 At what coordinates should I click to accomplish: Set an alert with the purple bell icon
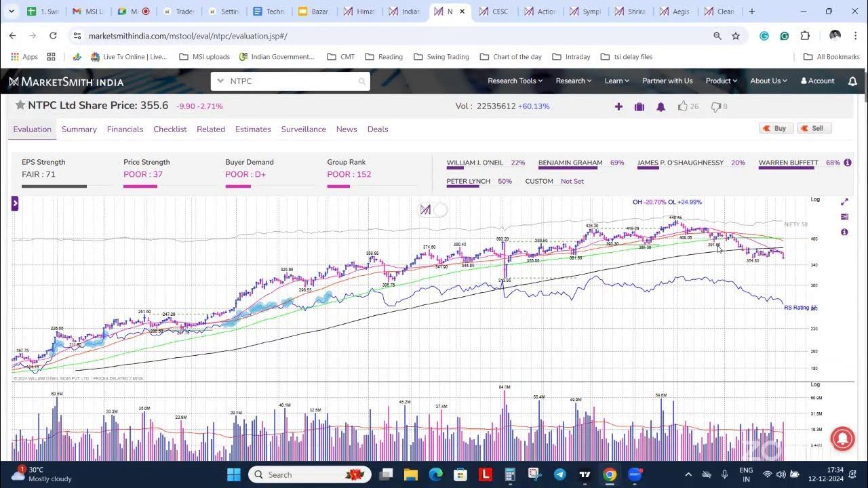[660, 106]
